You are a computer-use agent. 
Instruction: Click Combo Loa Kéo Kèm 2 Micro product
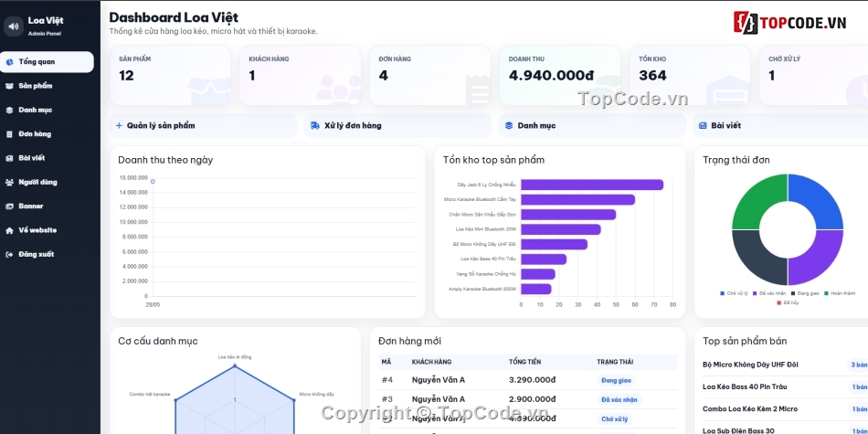tap(750, 409)
